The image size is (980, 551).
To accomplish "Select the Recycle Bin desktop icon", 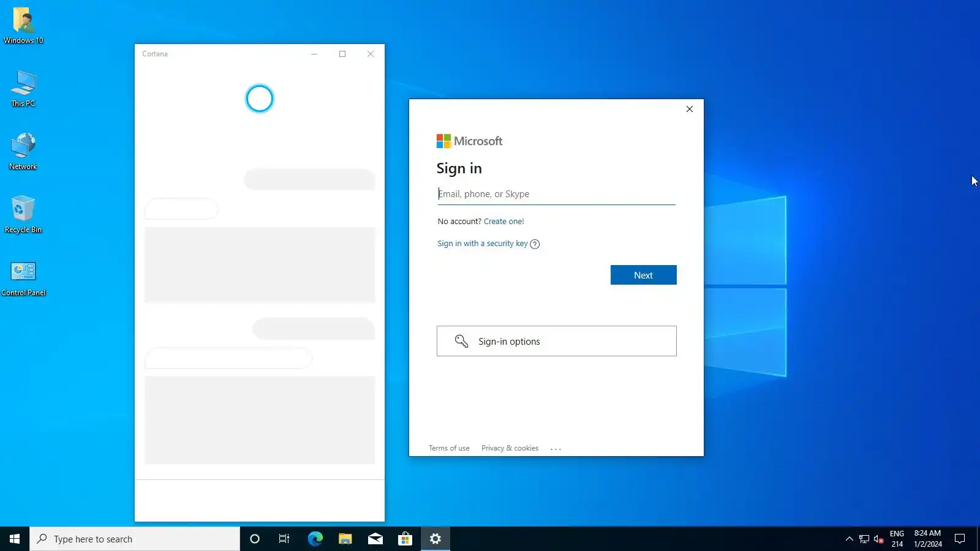I will pyautogui.click(x=23, y=215).
